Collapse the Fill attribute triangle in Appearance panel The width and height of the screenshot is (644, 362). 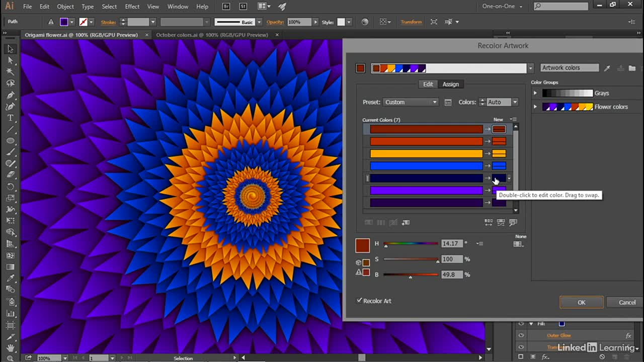click(531, 324)
